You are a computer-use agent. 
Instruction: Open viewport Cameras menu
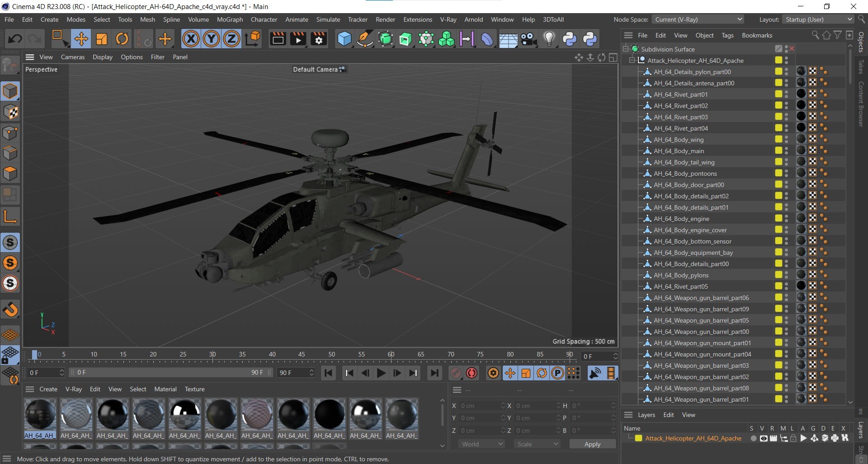pyautogui.click(x=72, y=57)
